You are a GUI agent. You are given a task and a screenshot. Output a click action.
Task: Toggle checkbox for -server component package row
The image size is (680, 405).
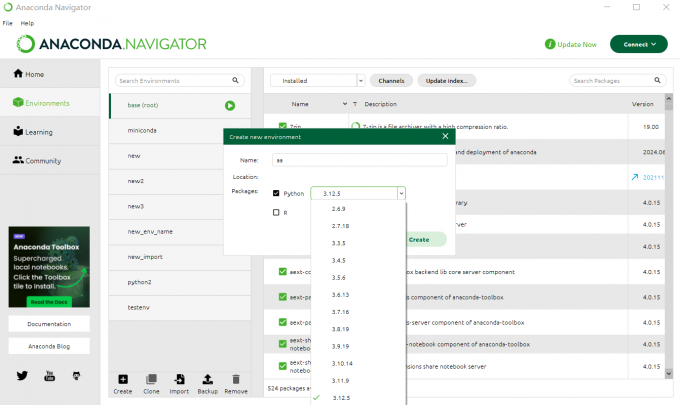[x=283, y=322]
